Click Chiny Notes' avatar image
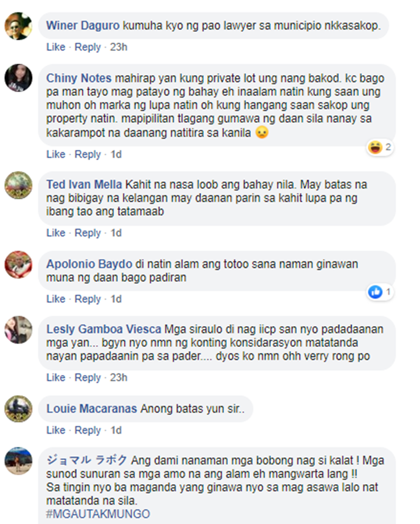 [18, 78]
